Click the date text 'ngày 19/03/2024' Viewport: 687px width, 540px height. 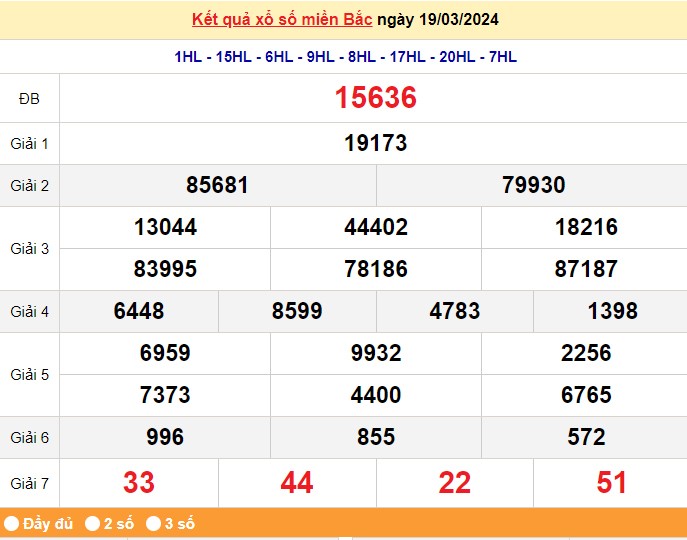click(438, 20)
